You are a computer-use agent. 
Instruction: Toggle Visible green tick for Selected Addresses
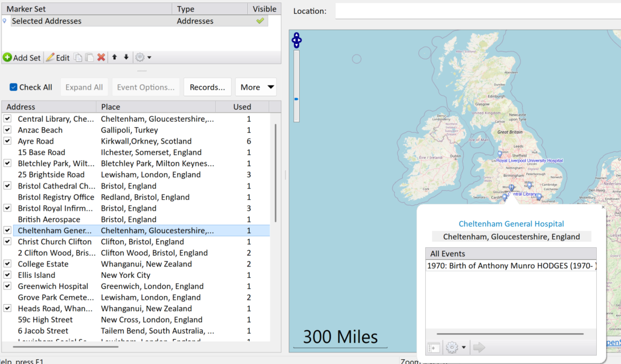260,21
